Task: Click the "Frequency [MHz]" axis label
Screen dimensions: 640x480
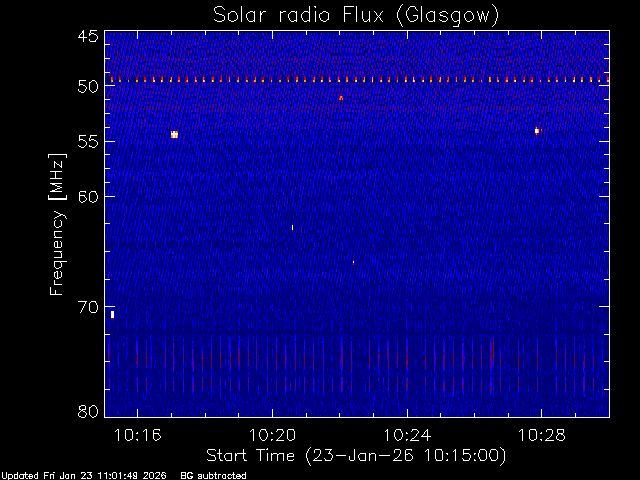Action: pyautogui.click(x=57, y=224)
